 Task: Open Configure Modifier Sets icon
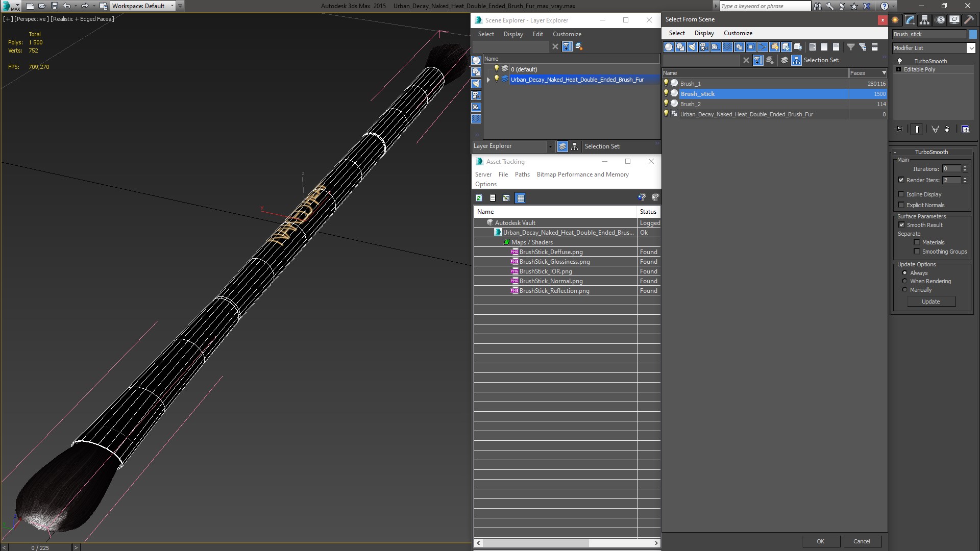[965, 129]
